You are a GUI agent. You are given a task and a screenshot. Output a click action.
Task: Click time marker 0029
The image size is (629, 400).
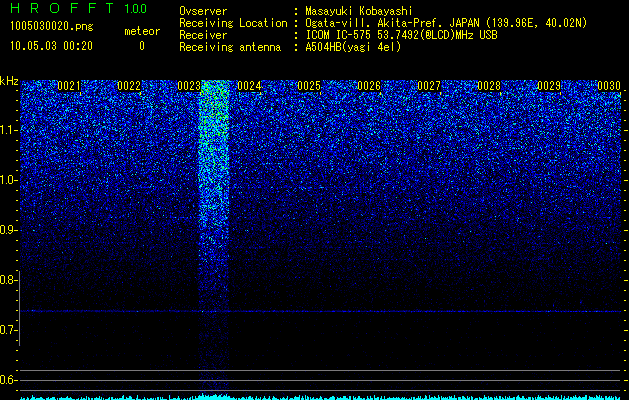click(x=549, y=86)
